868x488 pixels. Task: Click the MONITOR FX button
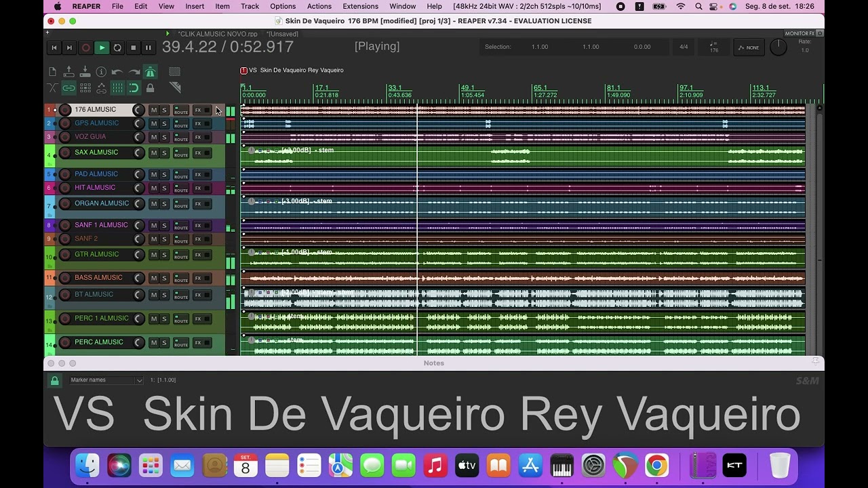[x=800, y=33]
